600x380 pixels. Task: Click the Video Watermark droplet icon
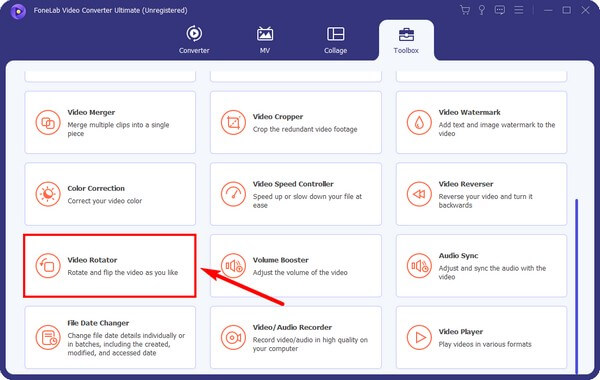coord(419,122)
